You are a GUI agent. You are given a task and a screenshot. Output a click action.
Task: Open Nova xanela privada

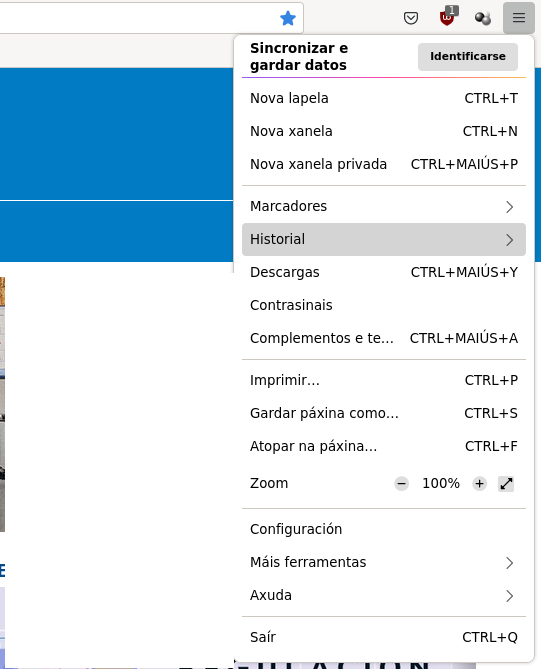point(384,164)
